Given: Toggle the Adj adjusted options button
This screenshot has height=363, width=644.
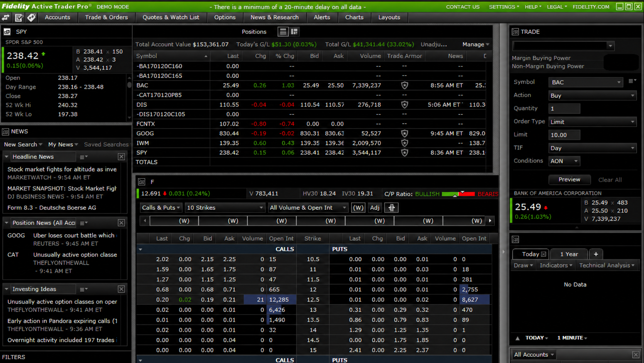Looking at the screenshot, I should click(x=375, y=208).
